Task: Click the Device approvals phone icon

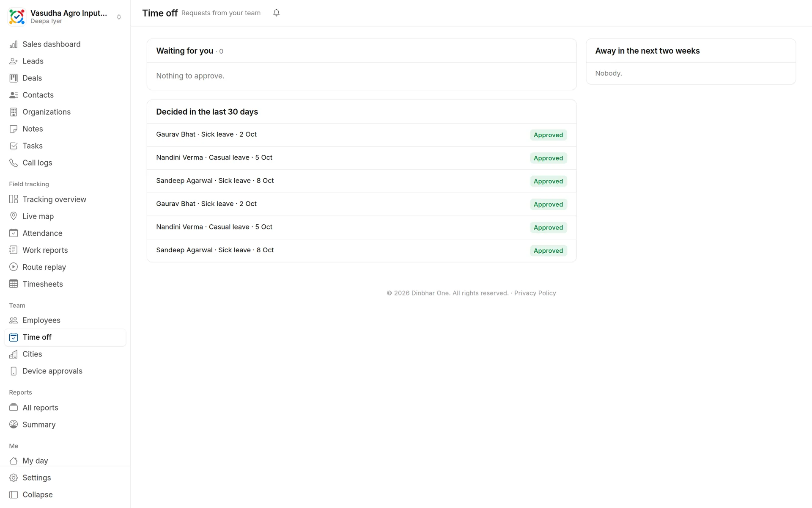Action: pos(14,371)
